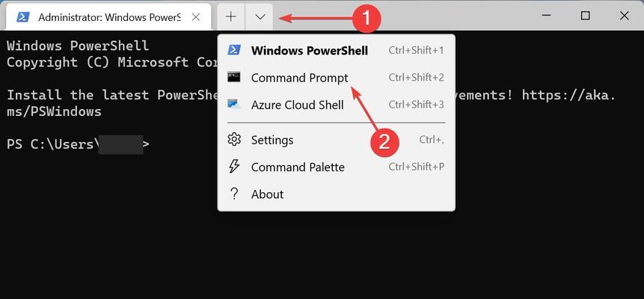Minimize the Terminal window
This screenshot has width=644, height=299.
(546, 16)
